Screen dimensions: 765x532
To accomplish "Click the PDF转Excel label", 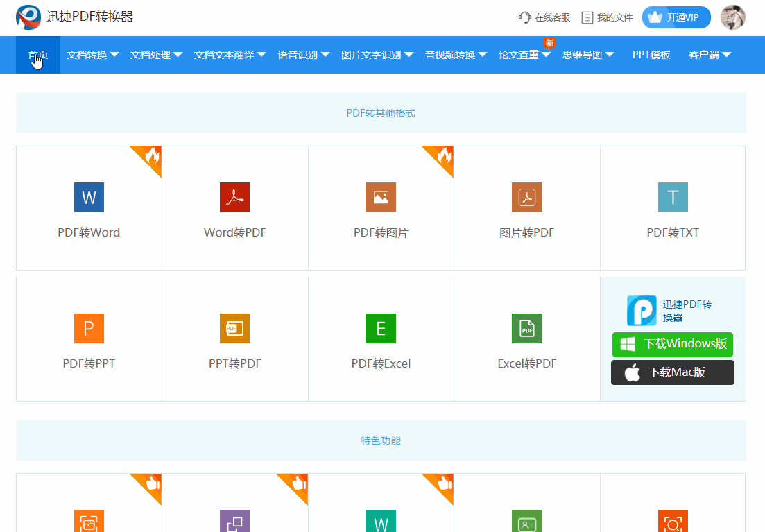I will pyautogui.click(x=381, y=363).
